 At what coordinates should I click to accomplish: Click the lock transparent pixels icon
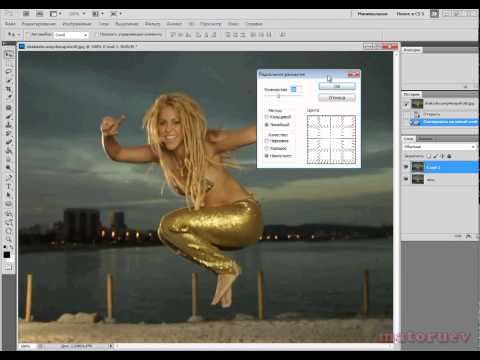[429, 156]
